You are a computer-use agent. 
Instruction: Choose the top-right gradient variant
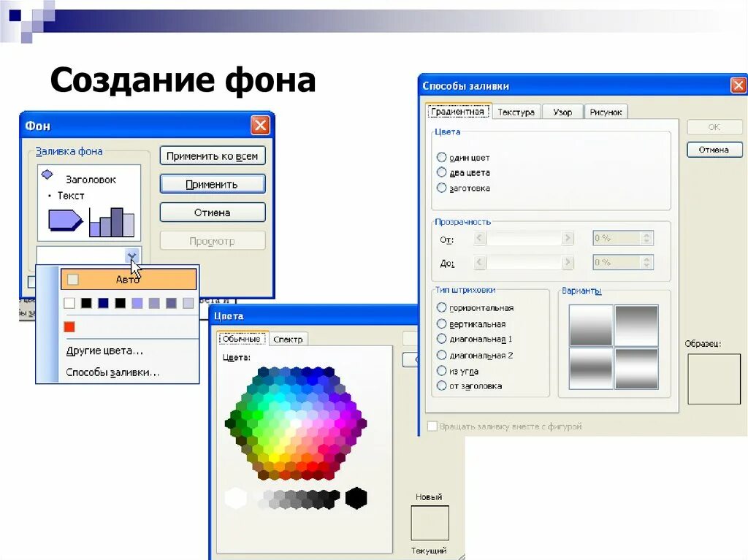pyautogui.click(x=636, y=326)
